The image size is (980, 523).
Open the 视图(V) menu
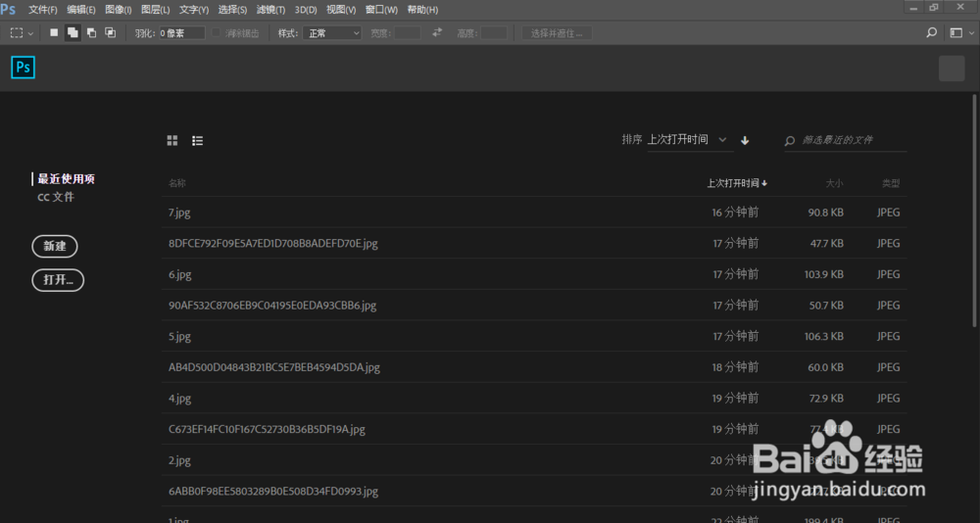coord(341,10)
